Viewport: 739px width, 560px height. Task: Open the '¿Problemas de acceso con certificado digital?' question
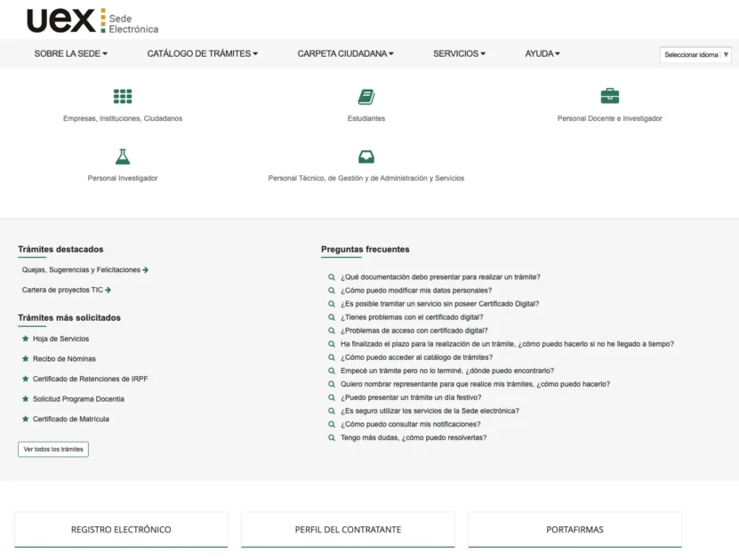click(x=414, y=331)
